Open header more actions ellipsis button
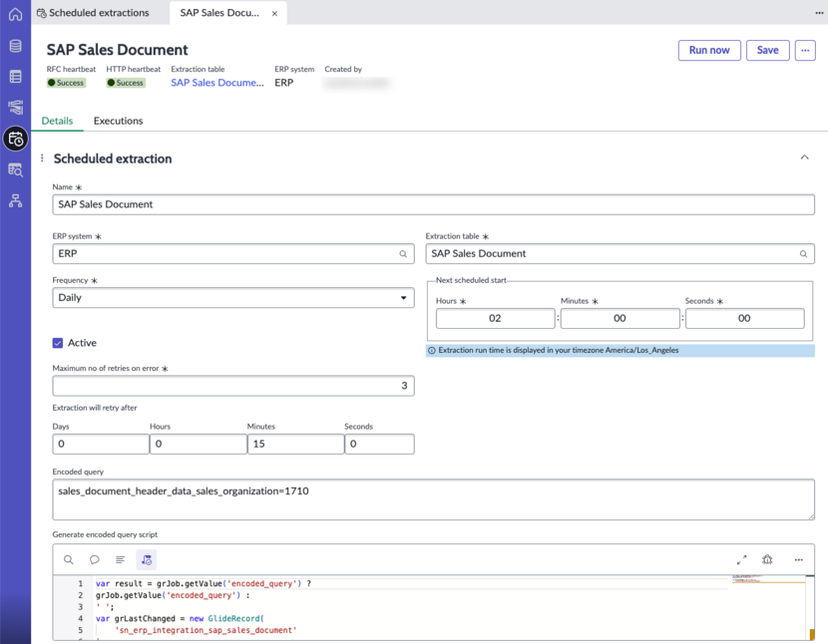 click(805, 50)
